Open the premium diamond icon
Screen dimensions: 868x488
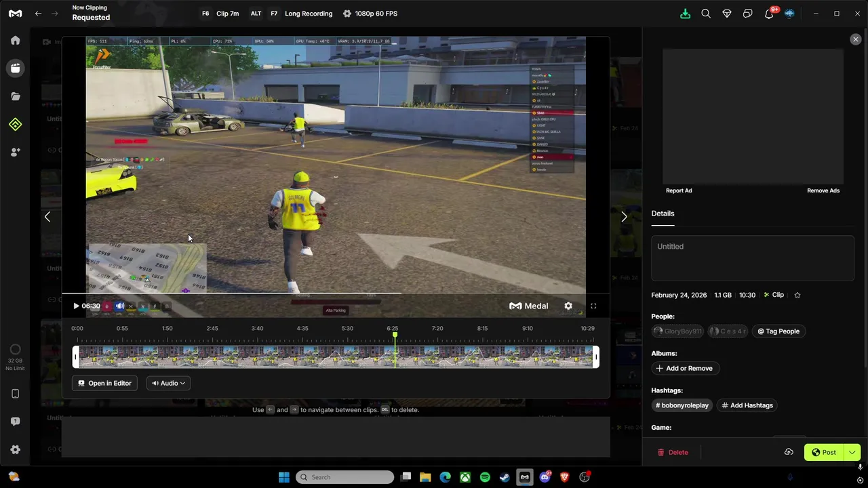[727, 14]
